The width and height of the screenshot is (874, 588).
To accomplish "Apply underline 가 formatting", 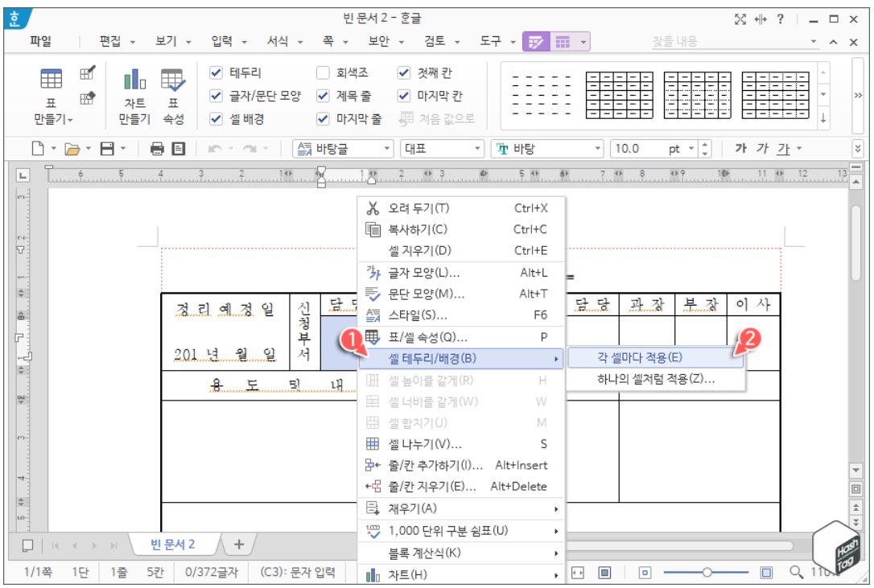I will [784, 148].
